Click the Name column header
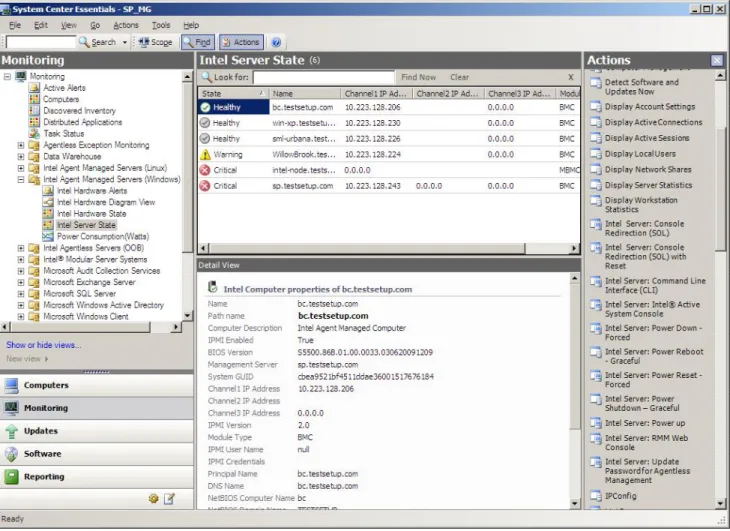 coord(305,94)
